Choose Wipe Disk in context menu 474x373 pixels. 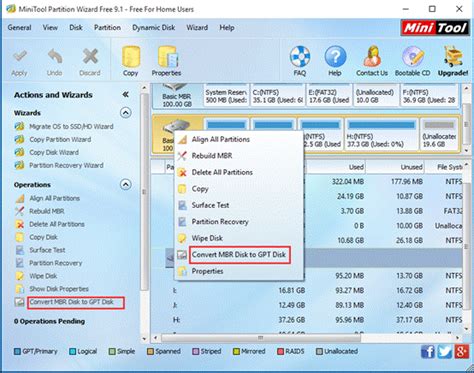[x=239, y=238]
